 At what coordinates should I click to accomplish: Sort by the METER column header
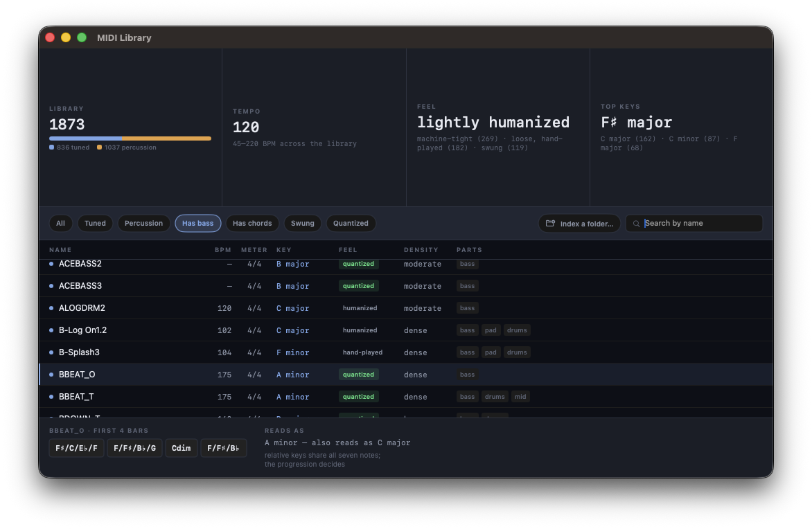click(x=254, y=249)
